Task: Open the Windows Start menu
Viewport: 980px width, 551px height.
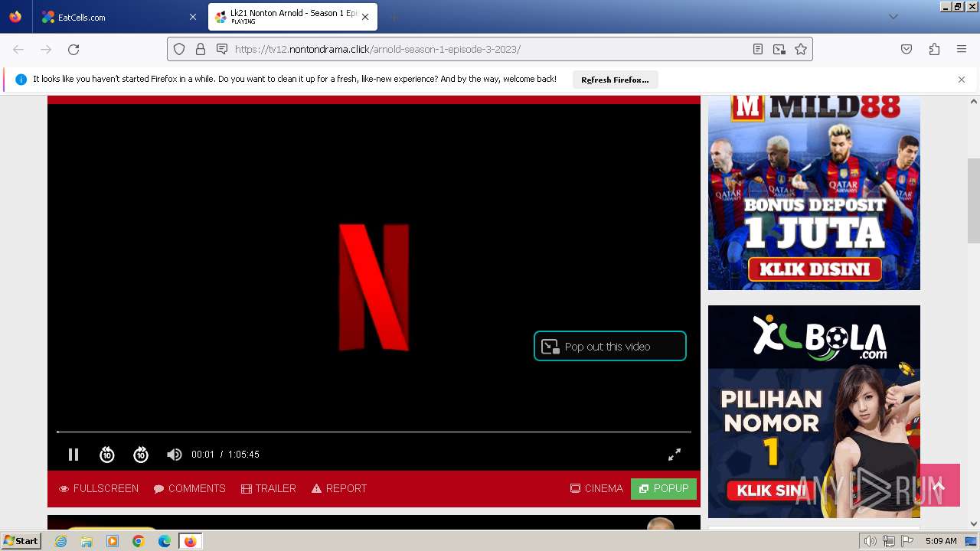Action: click(21, 541)
